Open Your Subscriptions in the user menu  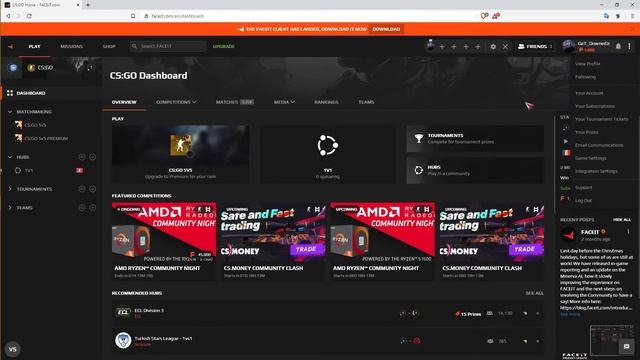[595, 106]
